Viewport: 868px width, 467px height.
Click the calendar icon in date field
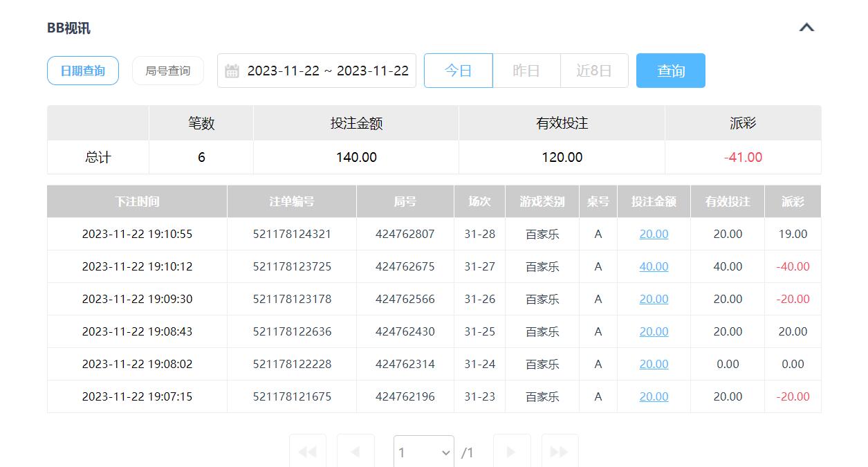(x=232, y=71)
